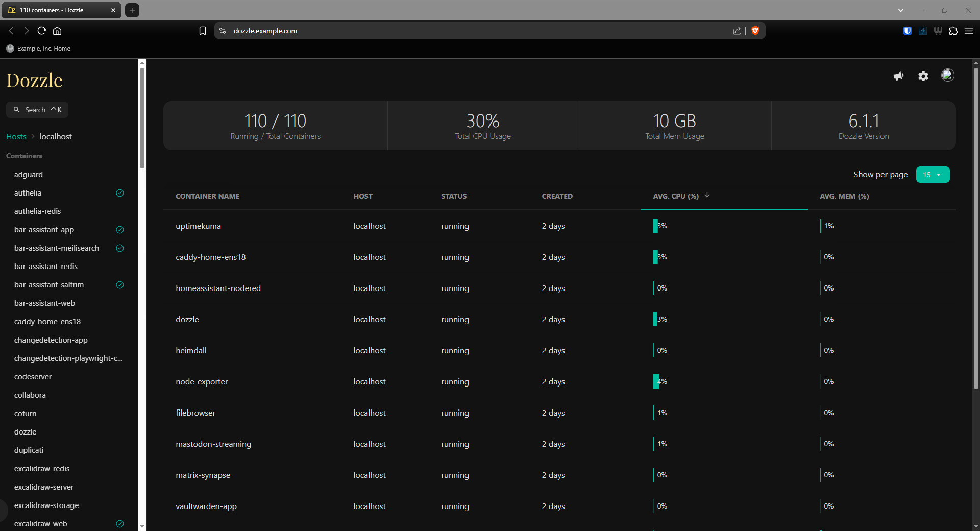The width and height of the screenshot is (980, 531).
Task: Open Dozzle settings gear icon
Action: pyautogui.click(x=923, y=76)
